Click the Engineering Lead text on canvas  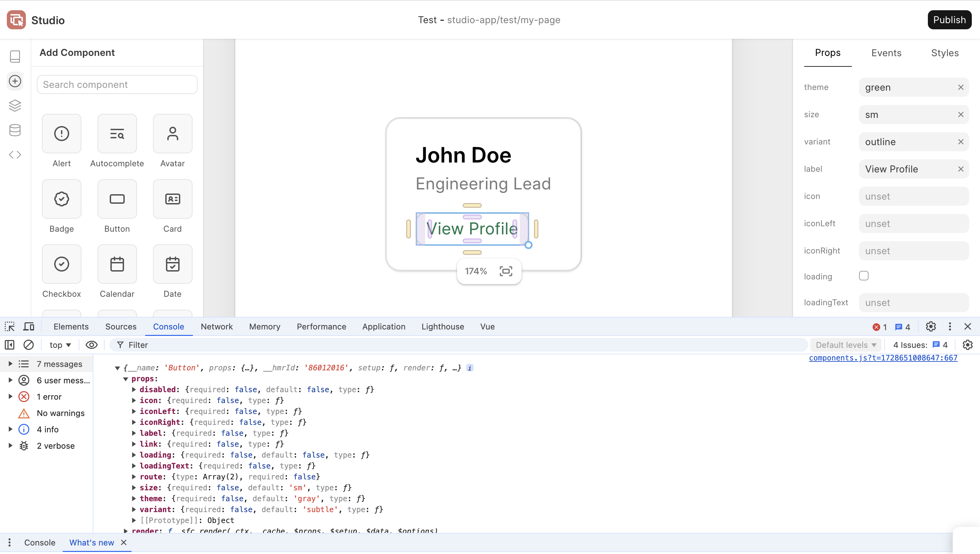[483, 184]
